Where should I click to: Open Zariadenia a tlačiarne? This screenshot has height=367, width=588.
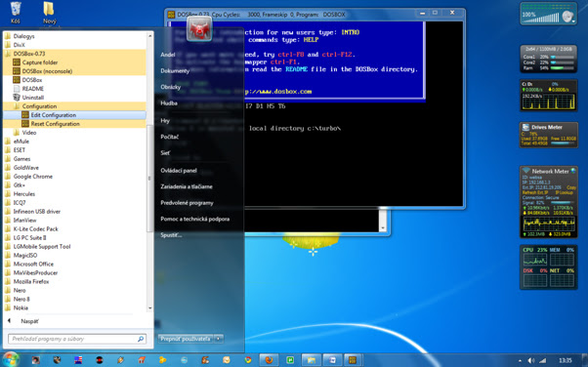click(x=187, y=186)
